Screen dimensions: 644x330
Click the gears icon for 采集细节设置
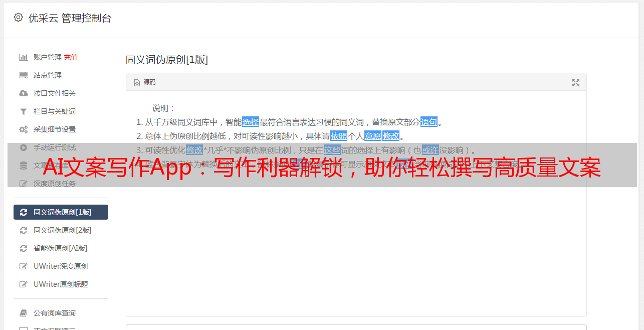click(x=23, y=129)
